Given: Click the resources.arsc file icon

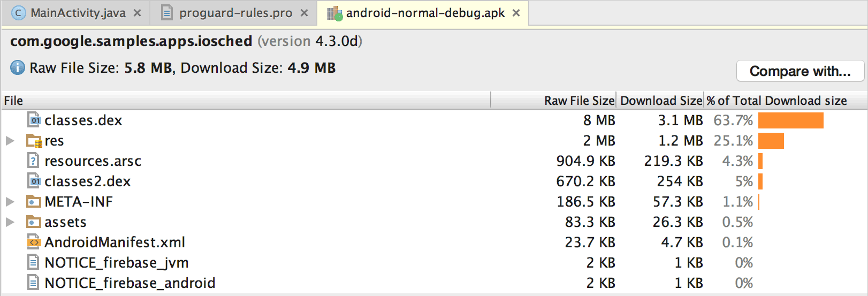Looking at the screenshot, I should [34, 161].
